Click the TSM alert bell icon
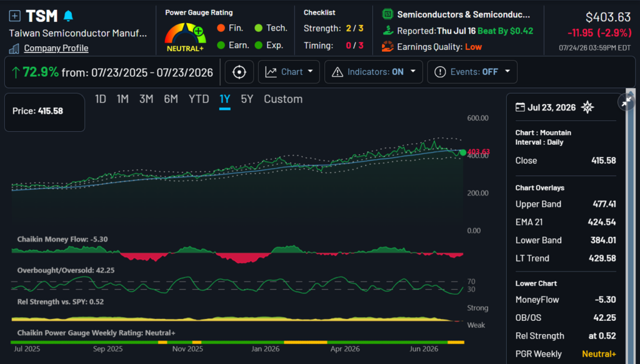This screenshot has width=640, height=364. [x=68, y=16]
